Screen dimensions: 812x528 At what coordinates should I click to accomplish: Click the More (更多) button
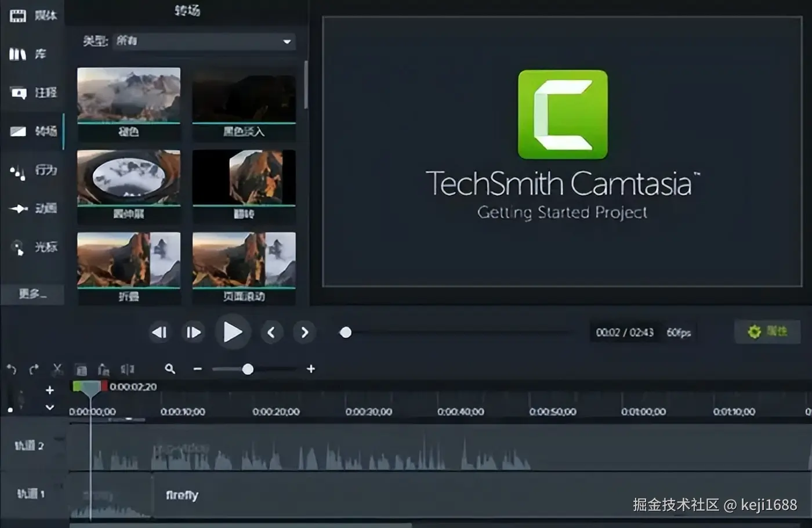coord(32,294)
